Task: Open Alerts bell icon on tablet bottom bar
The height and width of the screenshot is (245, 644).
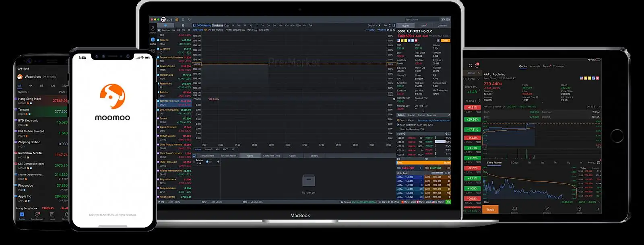Action: [x=579, y=209]
